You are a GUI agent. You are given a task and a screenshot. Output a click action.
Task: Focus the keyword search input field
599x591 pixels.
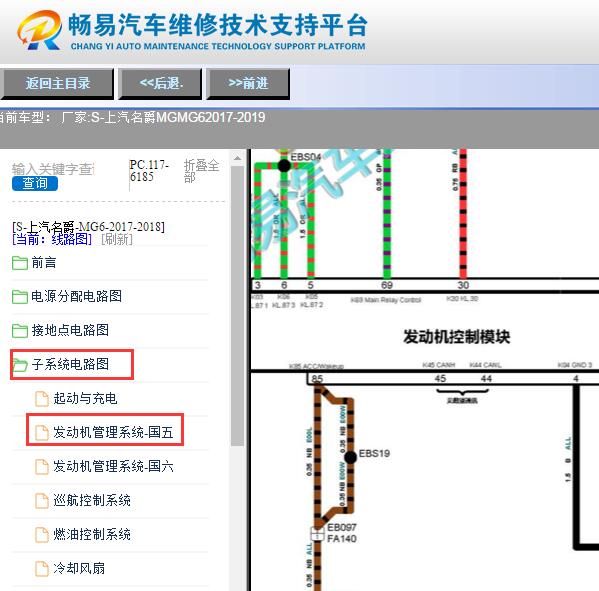[x=53, y=169]
